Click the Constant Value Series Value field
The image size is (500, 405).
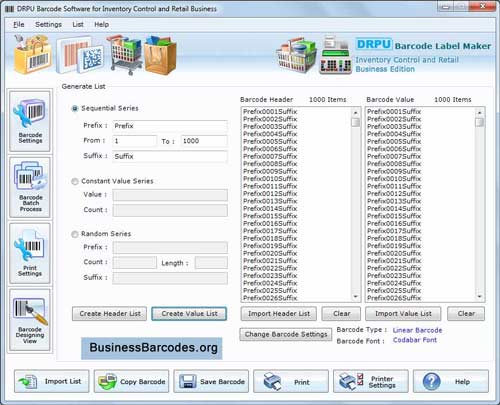[170, 195]
